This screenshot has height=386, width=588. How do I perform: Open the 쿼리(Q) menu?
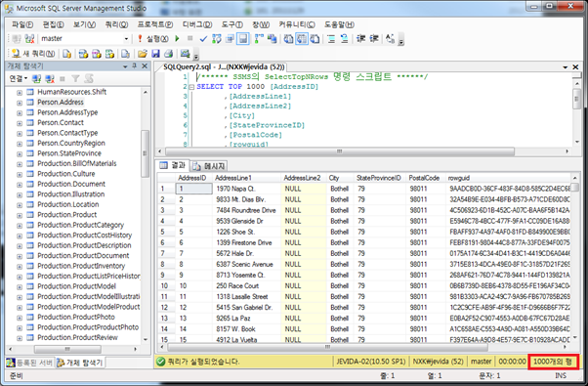point(116,24)
